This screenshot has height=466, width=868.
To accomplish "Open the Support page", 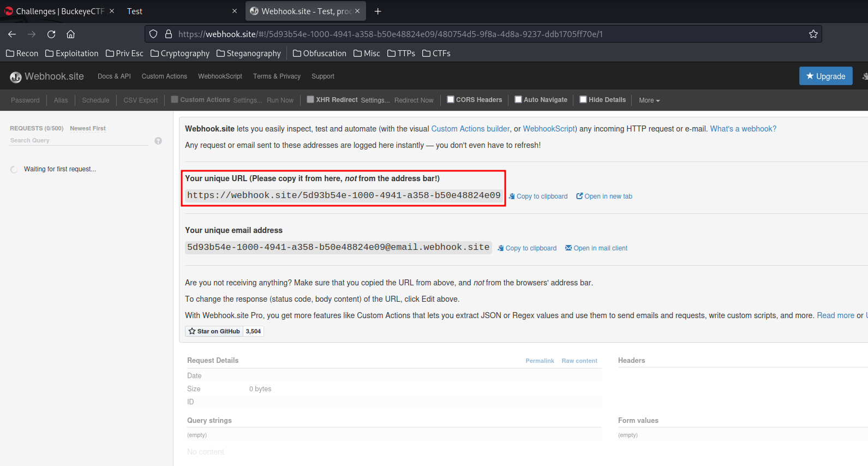I will (x=323, y=76).
